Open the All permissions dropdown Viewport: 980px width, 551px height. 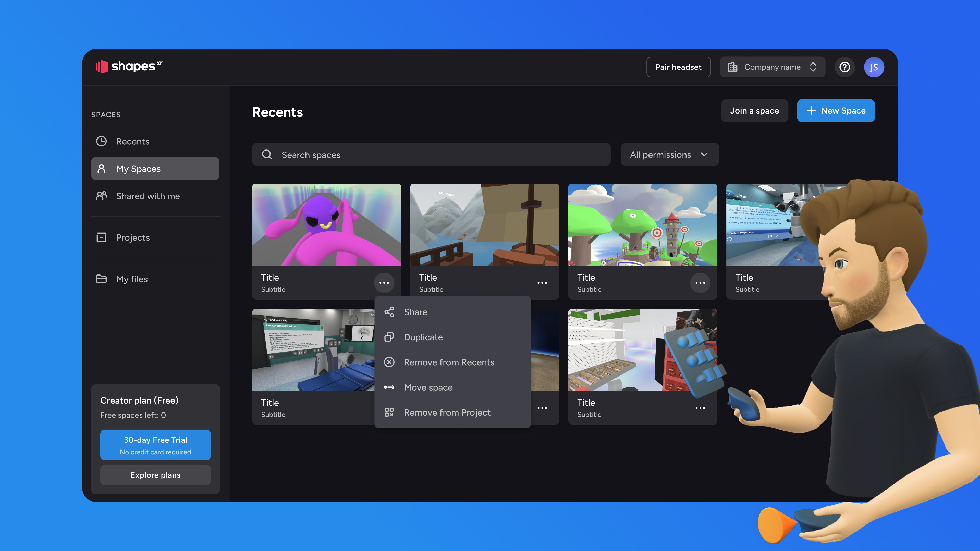pyautogui.click(x=670, y=154)
